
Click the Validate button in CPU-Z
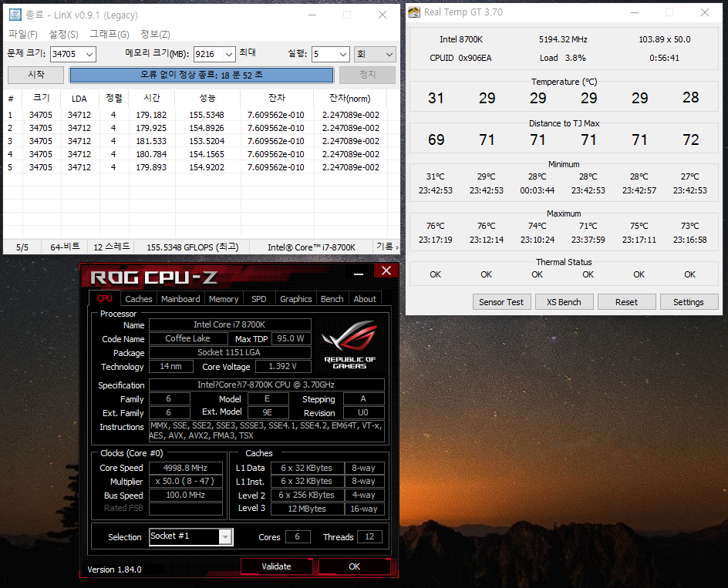pyautogui.click(x=276, y=566)
